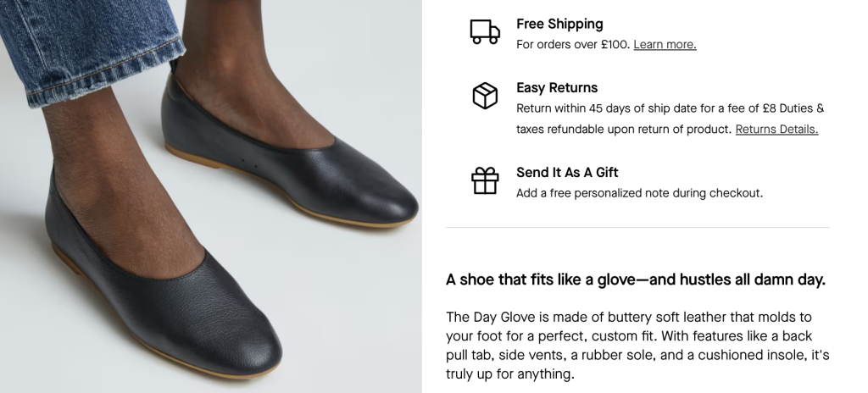Click the 'For orders over £100' text

point(574,45)
